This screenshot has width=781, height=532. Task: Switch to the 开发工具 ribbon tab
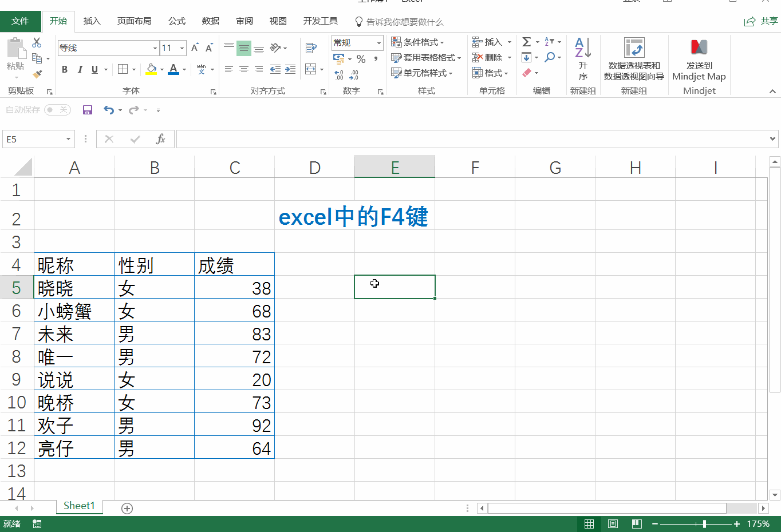coord(321,21)
